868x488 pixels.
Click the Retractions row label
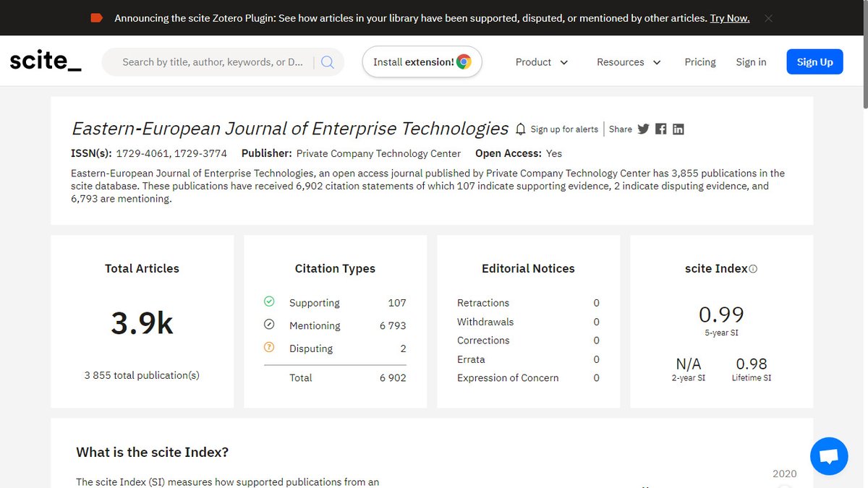tap(483, 303)
